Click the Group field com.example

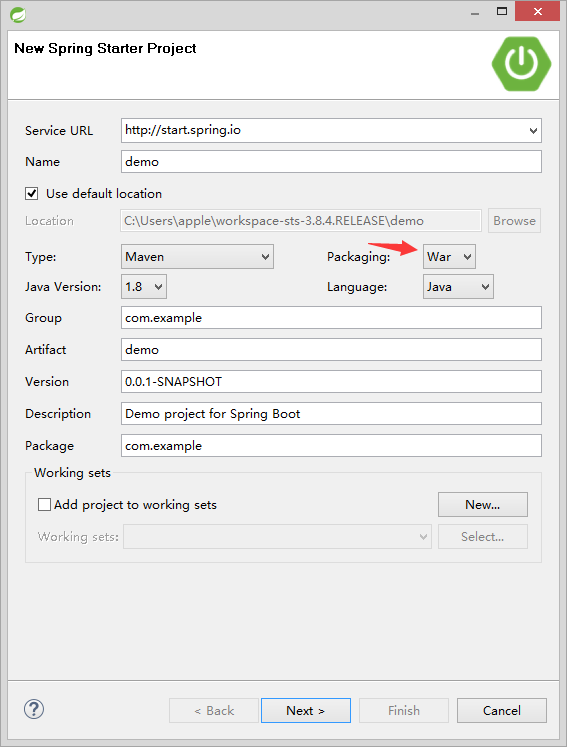coord(331,318)
